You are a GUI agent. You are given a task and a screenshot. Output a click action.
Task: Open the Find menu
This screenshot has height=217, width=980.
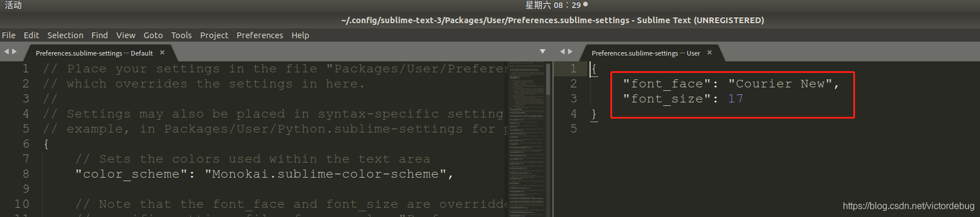100,35
